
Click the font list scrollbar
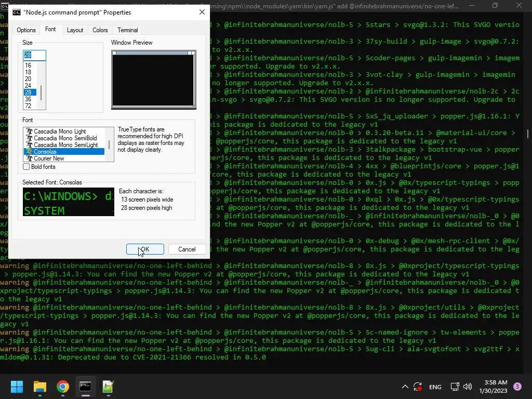(109, 144)
